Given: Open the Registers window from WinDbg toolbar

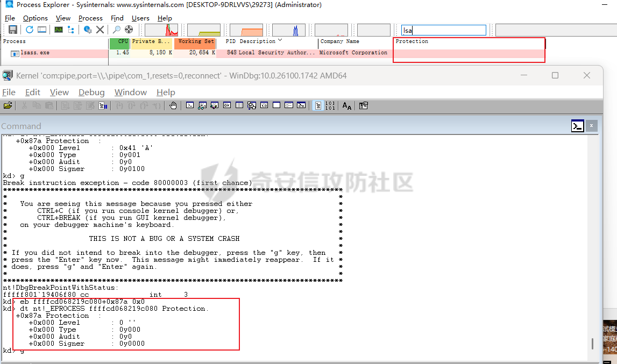Looking at the screenshot, I should [x=226, y=105].
